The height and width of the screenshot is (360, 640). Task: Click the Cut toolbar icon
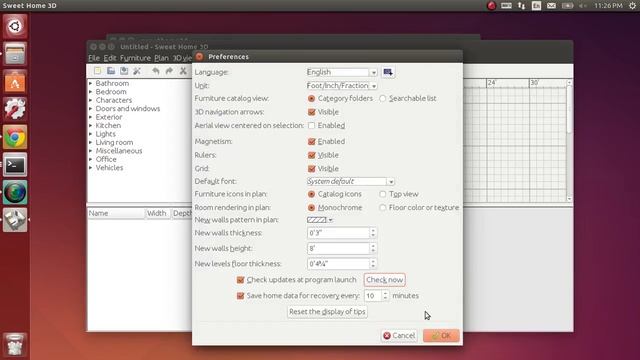point(183,71)
